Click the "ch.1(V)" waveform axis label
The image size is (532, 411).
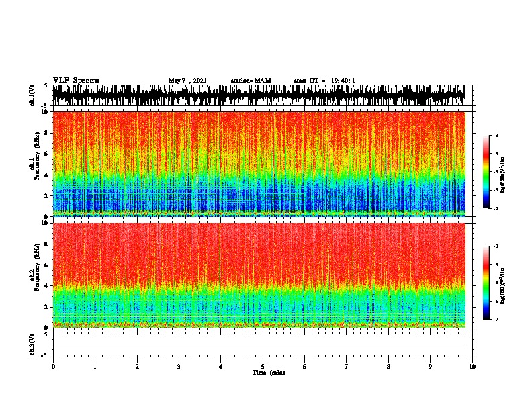point(32,95)
